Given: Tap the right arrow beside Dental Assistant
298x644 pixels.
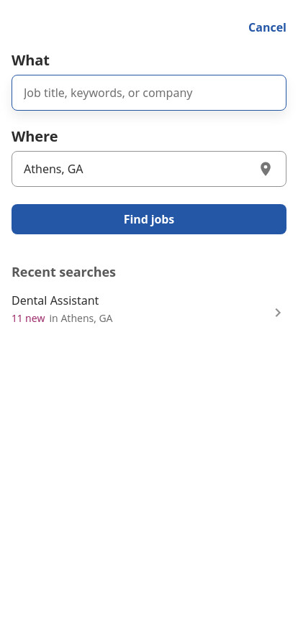Looking at the screenshot, I should [x=278, y=313].
